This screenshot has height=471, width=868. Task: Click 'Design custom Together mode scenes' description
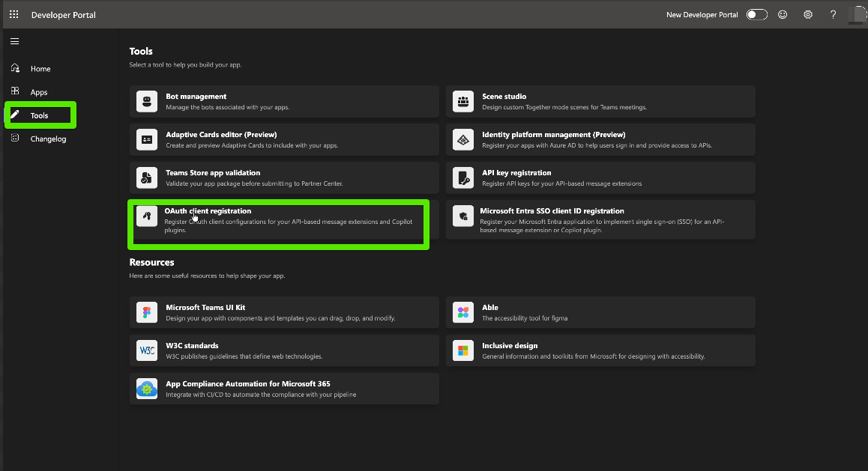pos(564,107)
